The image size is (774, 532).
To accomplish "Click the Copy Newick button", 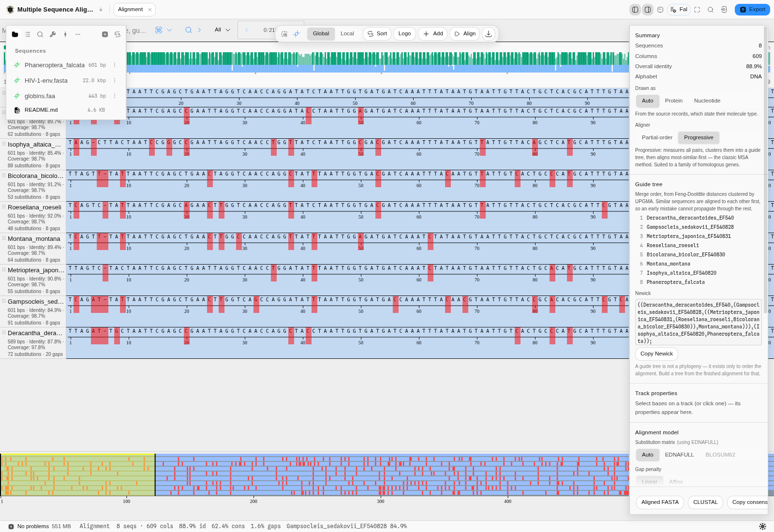I will coord(656,354).
